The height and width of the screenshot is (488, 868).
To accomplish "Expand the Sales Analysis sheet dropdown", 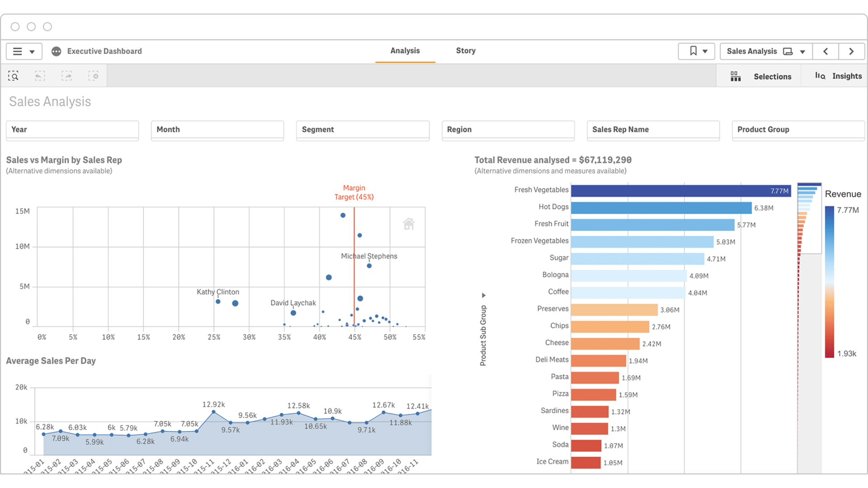I will click(x=802, y=52).
